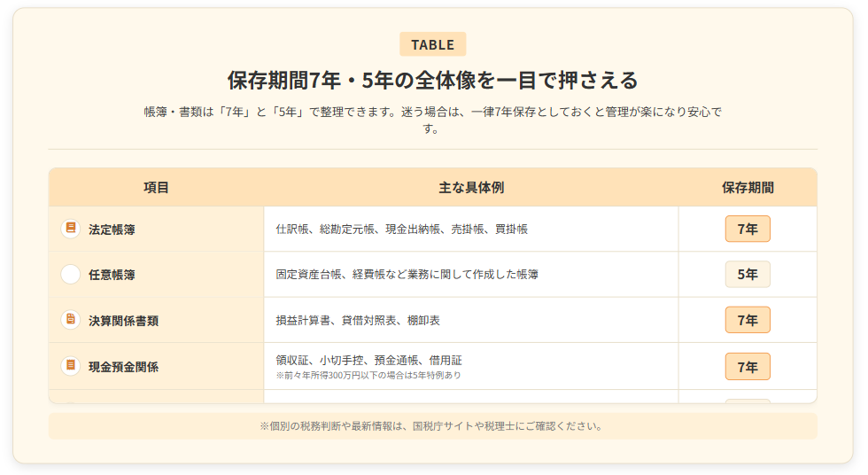This screenshot has height=475, width=868.
Task: Select the 主な具体例 column header
Action: click(x=471, y=188)
